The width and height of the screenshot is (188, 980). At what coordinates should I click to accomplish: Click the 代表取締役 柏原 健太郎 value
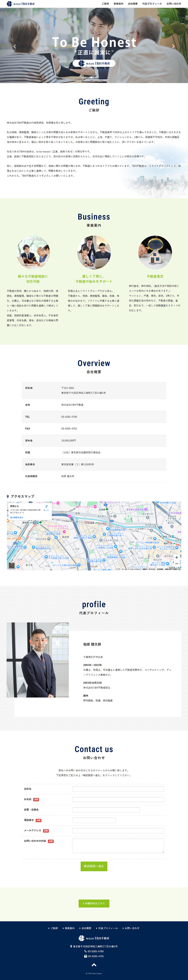[x=68, y=476]
